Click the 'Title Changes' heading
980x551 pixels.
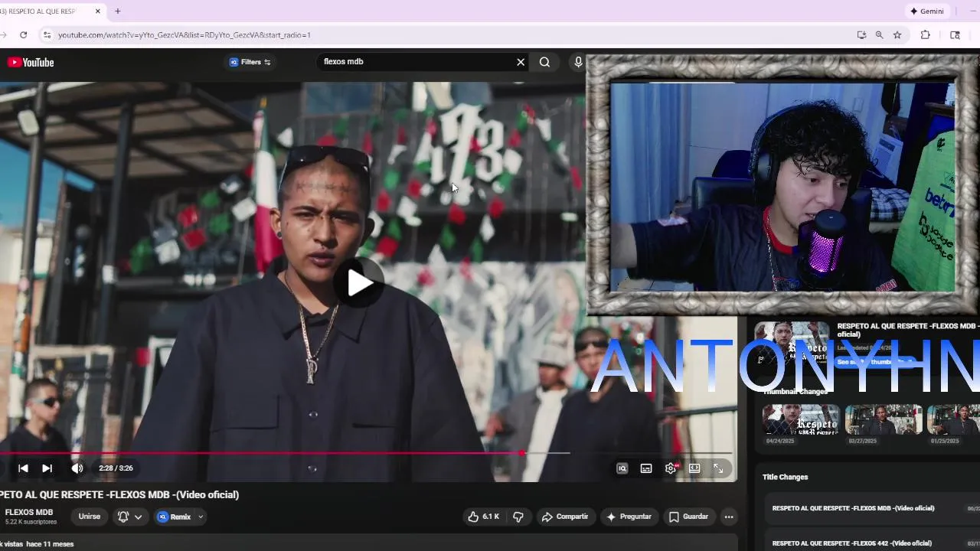pos(785,477)
